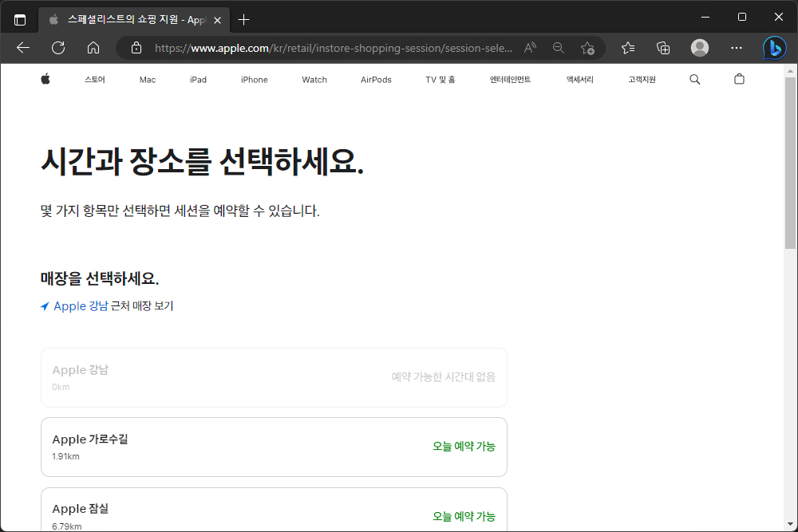
Task: Click the 매장을 선택하세요 subheading
Action: (100, 278)
